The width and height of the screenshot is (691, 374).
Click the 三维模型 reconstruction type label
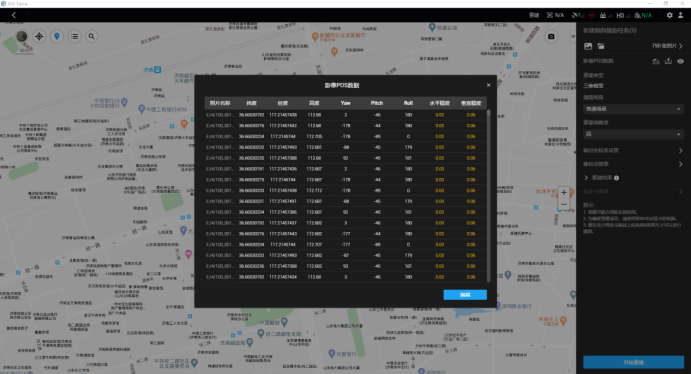pyautogui.click(x=593, y=86)
